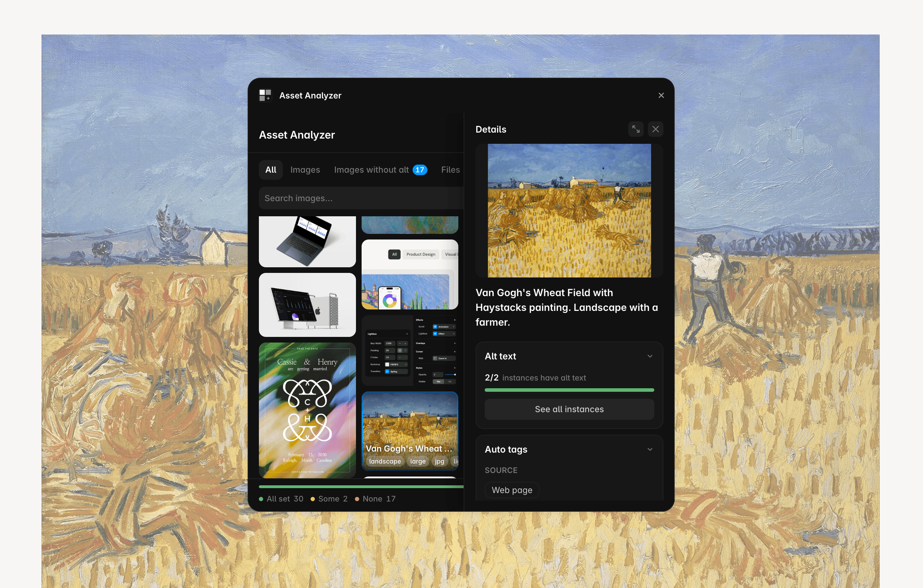The height and width of the screenshot is (588, 923).
Task: Click the Some 2 legend entry
Action: point(329,499)
